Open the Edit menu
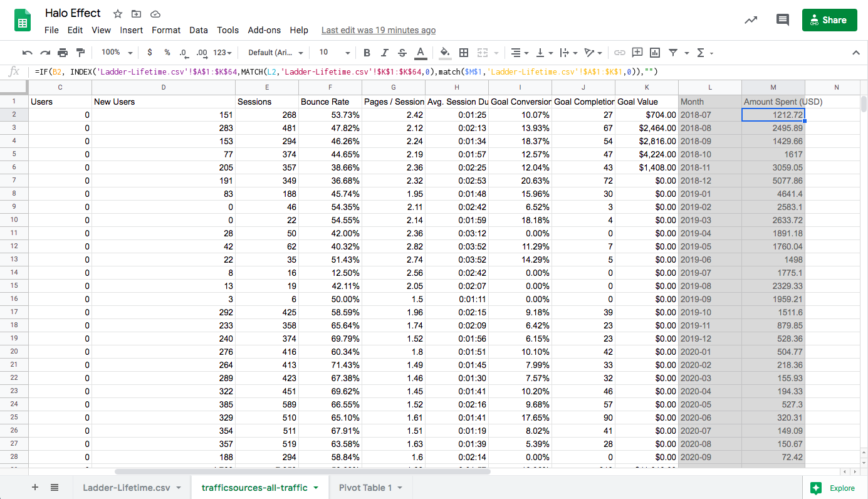 pos(75,30)
